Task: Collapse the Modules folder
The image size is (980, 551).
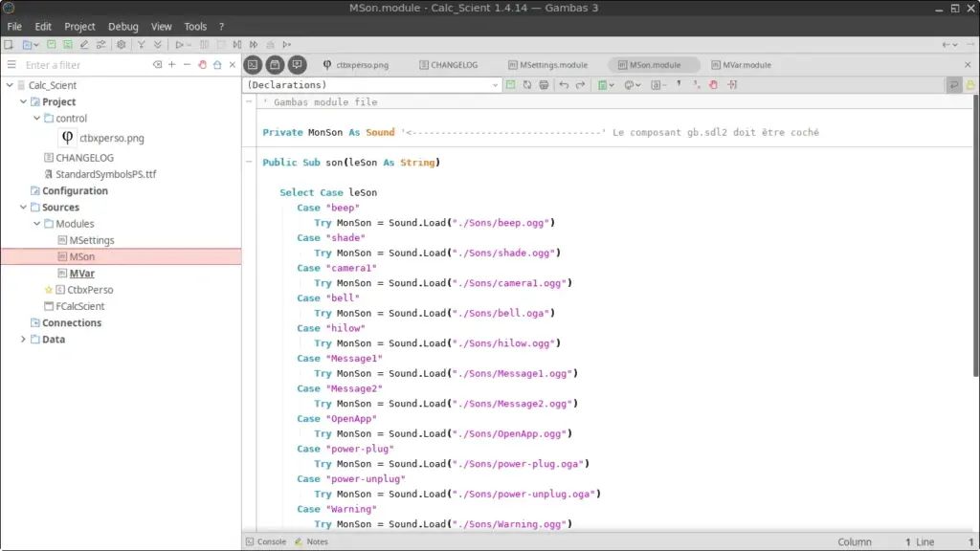Action: click(37, 223)
